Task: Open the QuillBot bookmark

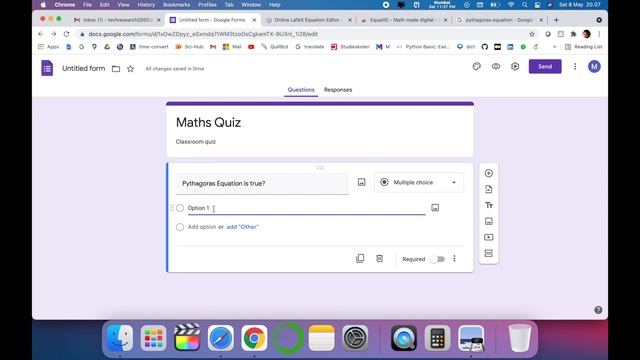Action: click(x=275, y=47)
